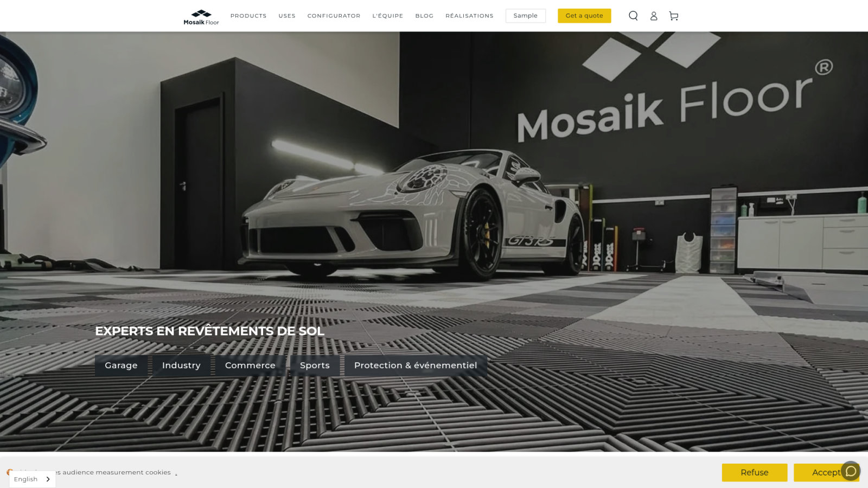Click the Get a quote button
This screenshot has width=868, height=488.
584,16
